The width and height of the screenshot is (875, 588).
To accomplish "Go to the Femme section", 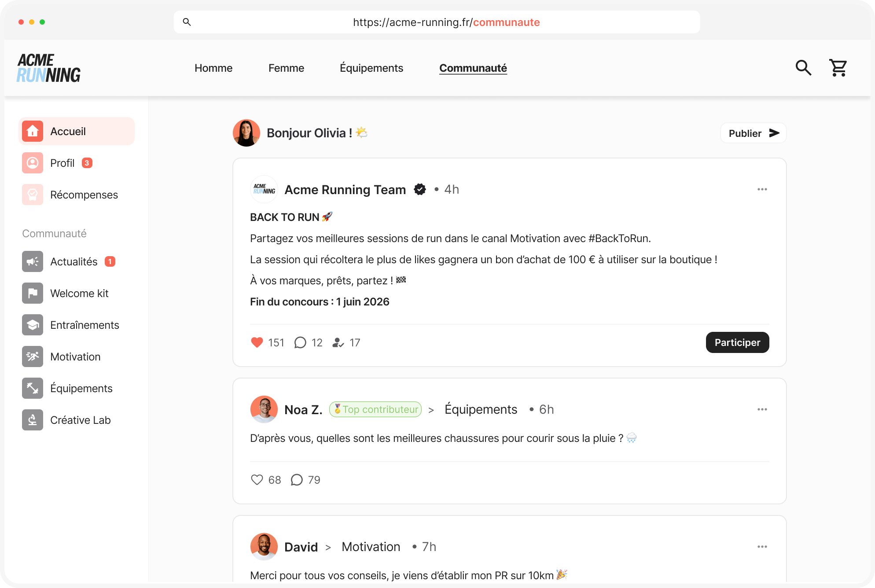I will [x=286, y=68].
